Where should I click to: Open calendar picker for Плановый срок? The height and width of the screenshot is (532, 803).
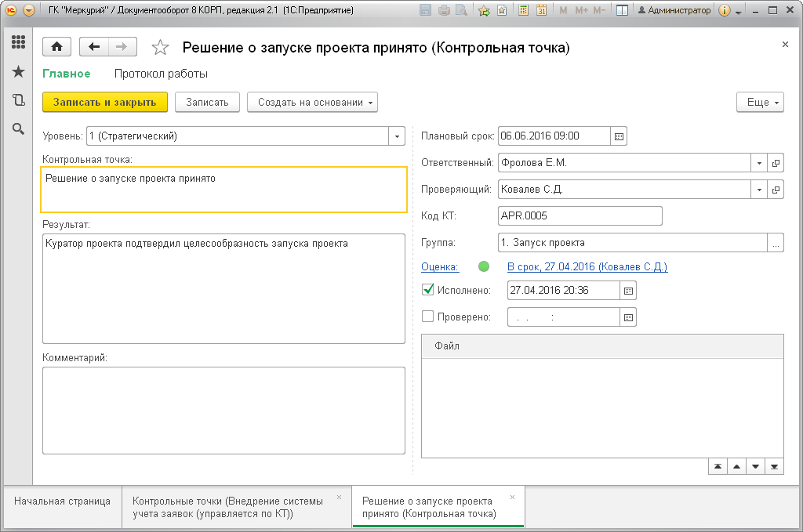pyautogui.click(x=619, y=136)
